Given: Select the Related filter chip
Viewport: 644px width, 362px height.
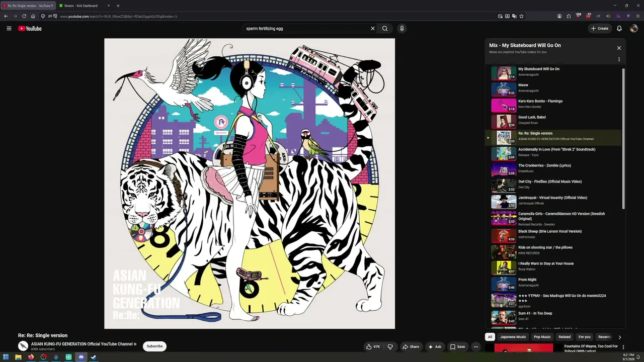Looking at the screenshot, I should coord(565,337).
